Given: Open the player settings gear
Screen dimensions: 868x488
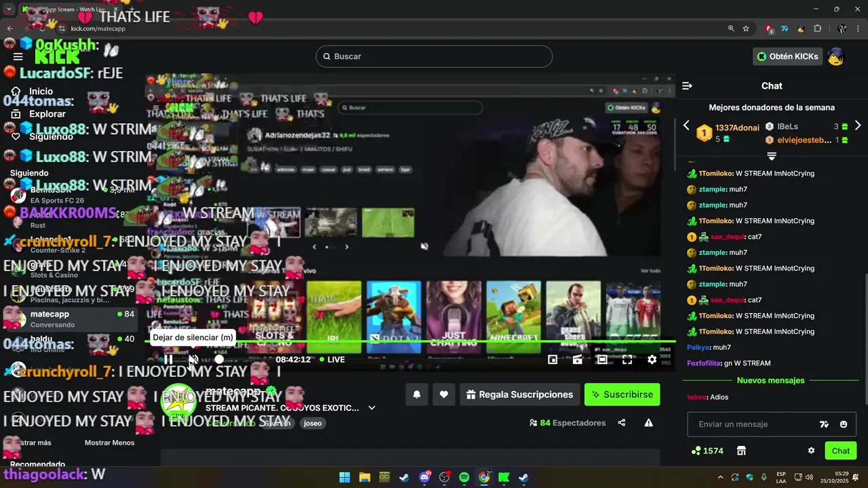Looking at the screenshot, I should click(x=652, y=360).
